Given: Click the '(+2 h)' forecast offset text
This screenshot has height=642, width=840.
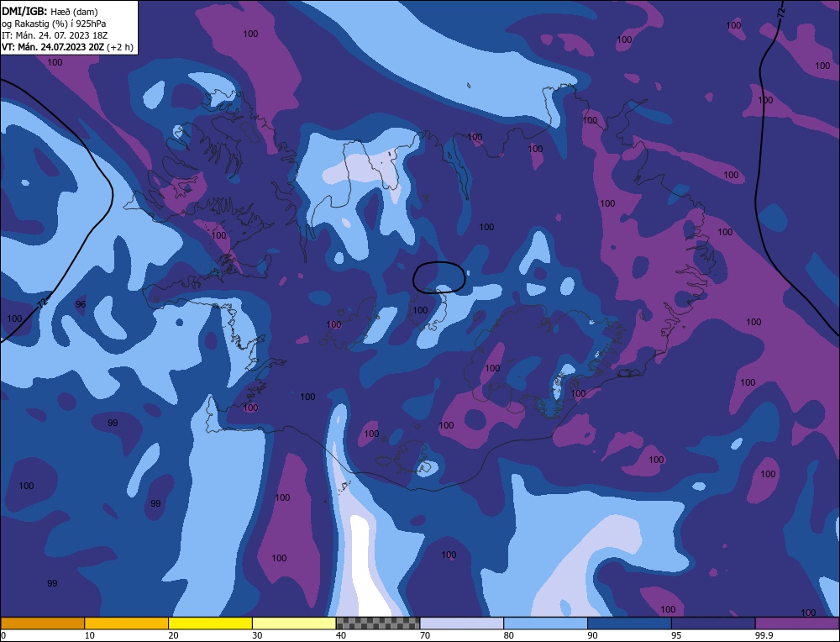Looking at the screenshot, I should tap(120, 47).
